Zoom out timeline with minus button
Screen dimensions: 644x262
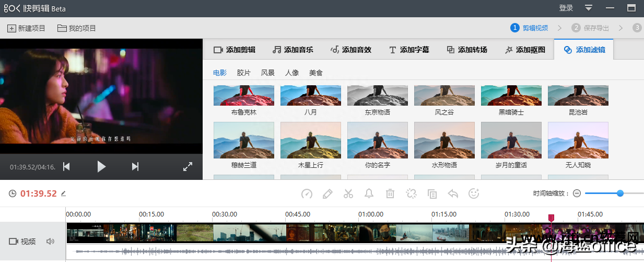(x=577, y=193)
